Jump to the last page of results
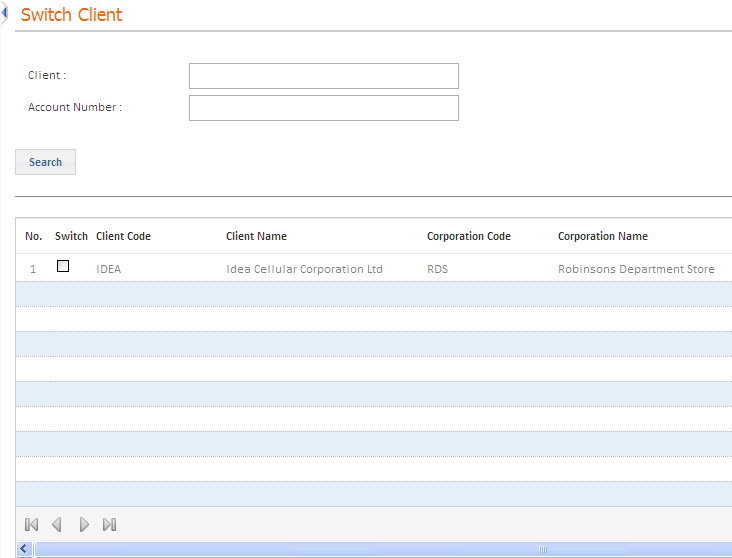 pos(110,524)
